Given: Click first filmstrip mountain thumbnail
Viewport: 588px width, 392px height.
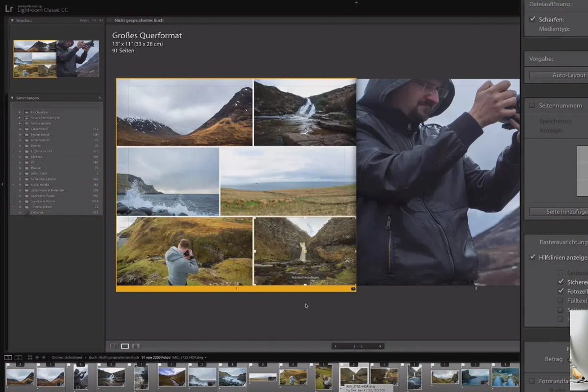Looking at the screenshot, I should pyautogui.click(x=20, y=376).
